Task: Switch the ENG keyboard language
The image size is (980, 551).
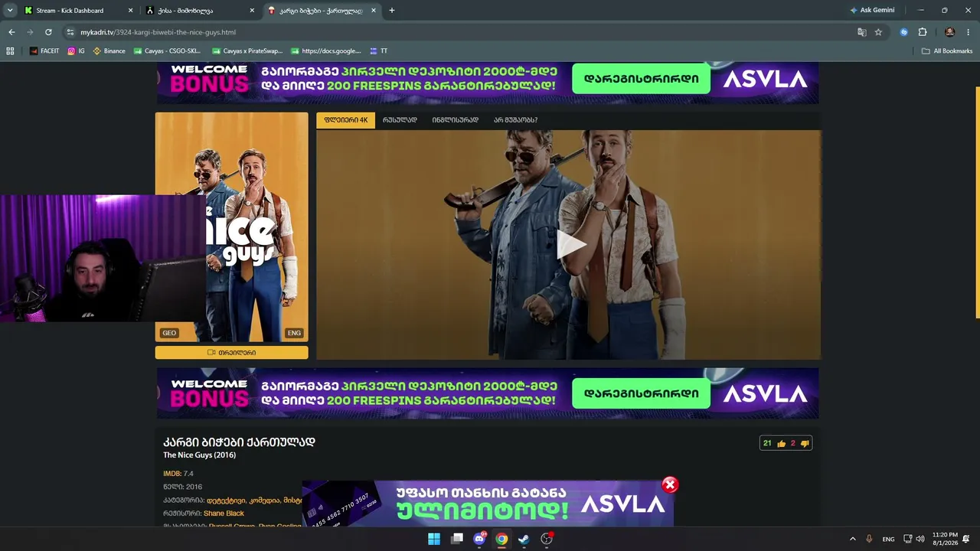Action: pyautogui.click(x=888, y=539)
